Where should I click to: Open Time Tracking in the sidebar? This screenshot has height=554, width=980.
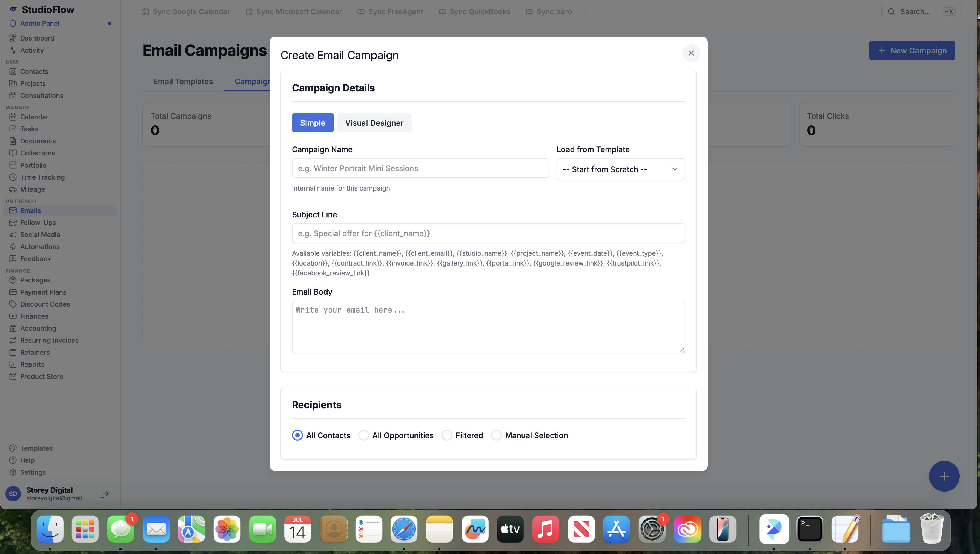coord(42,177)
